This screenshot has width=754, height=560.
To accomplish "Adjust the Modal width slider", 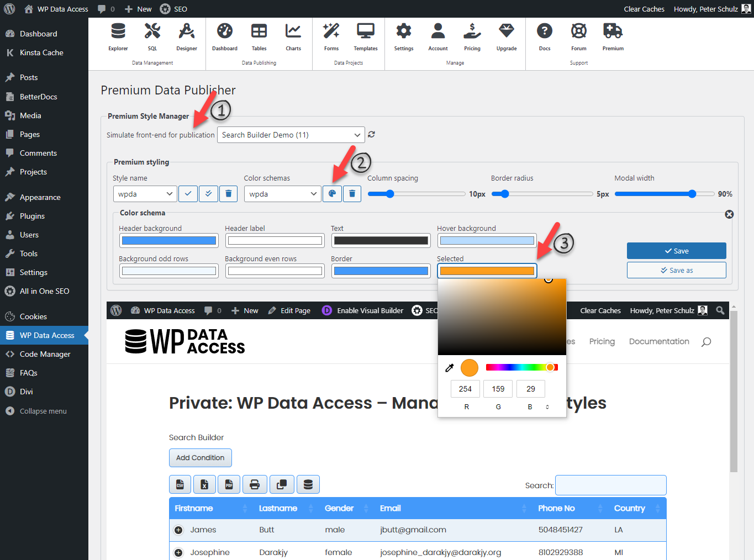I will [x=664, y=194].
